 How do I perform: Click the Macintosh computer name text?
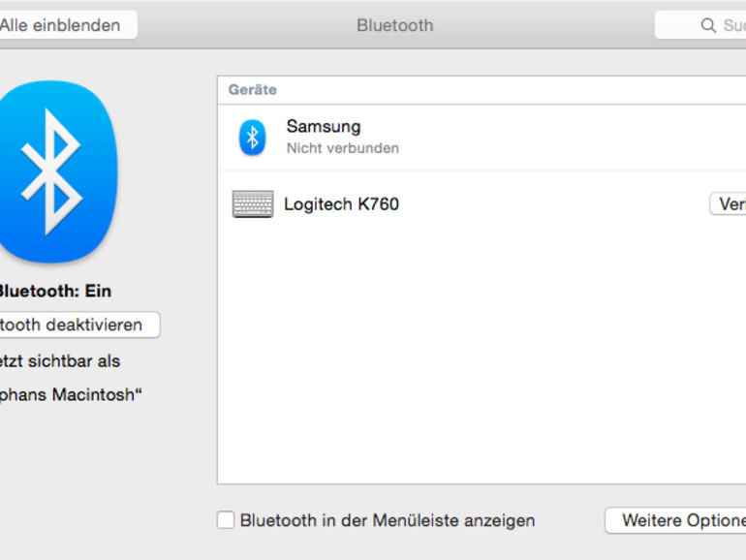[x=71, y=395]
